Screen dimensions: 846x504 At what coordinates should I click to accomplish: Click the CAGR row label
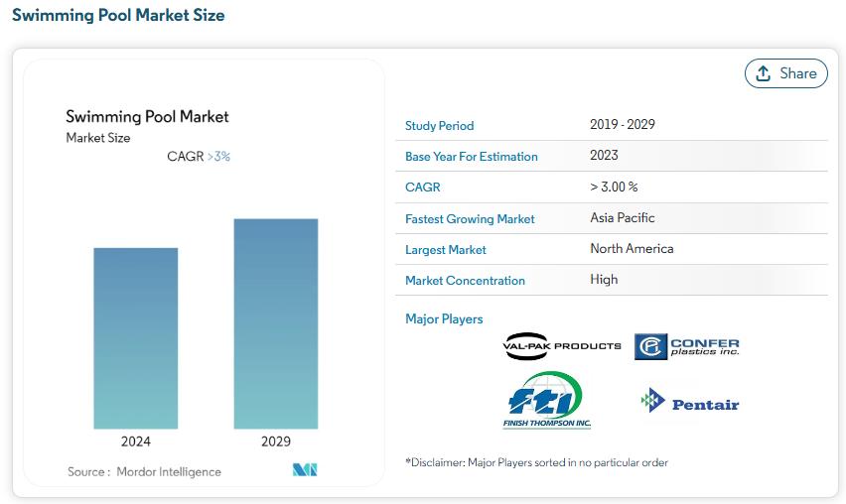(422, 188)
